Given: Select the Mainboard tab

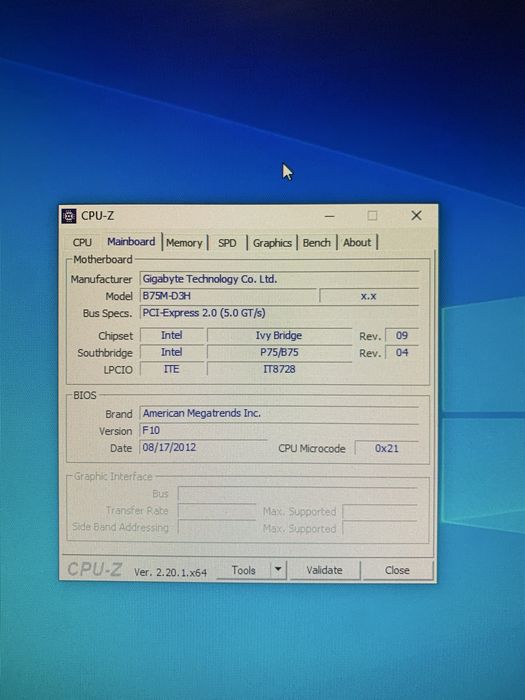Looking at the screenshot, I should click(131, 242).
